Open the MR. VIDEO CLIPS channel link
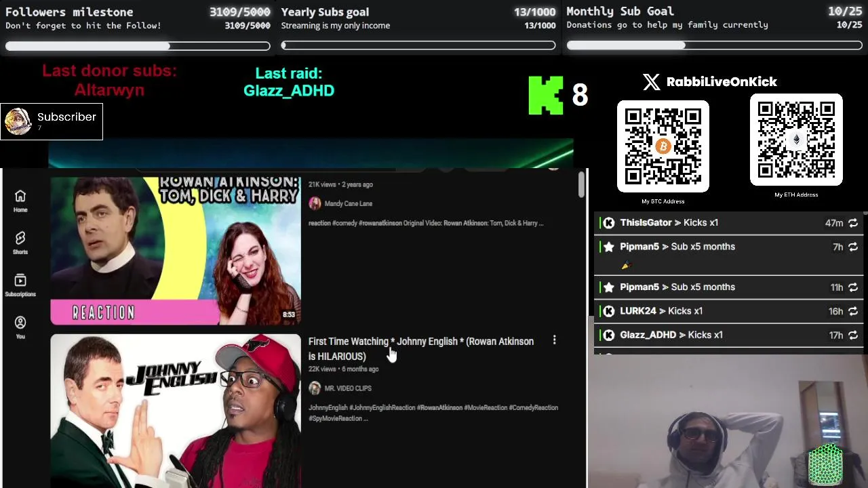868x488 pixels. click(348, 388)
